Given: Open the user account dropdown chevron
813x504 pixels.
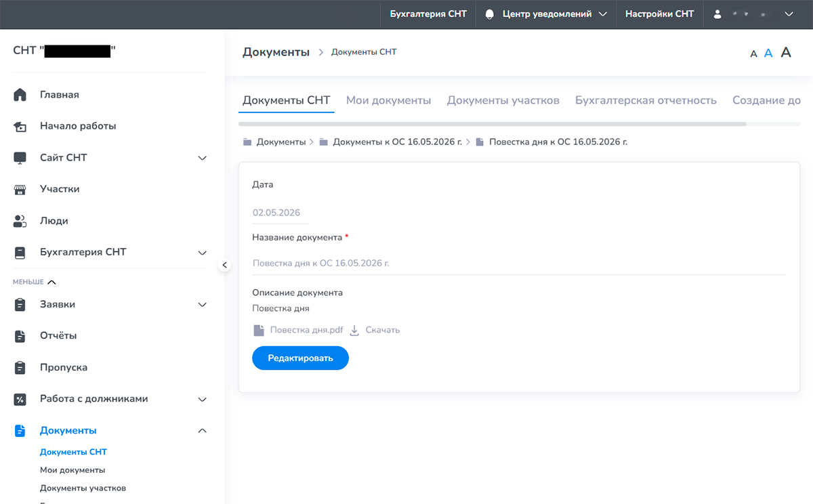Looking at the screenshot, I should pos(789,14).
